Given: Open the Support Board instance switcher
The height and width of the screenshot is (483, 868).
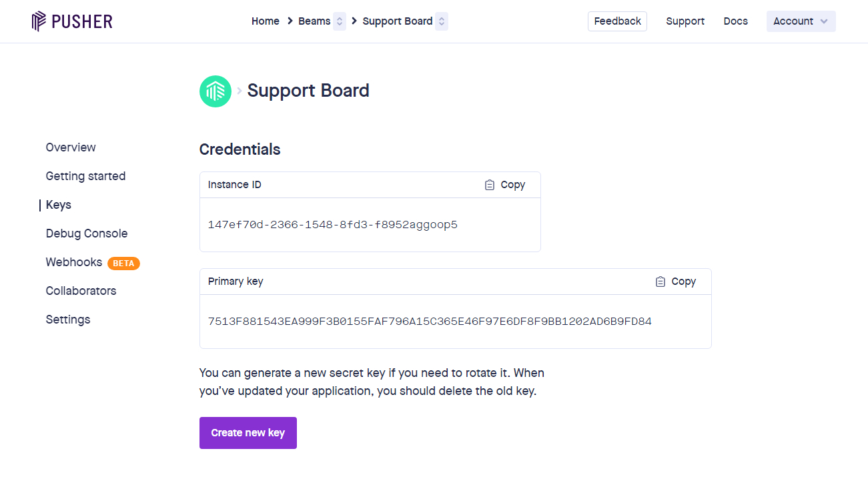Looking at the screenshot, I should click(x=441, y=21).
